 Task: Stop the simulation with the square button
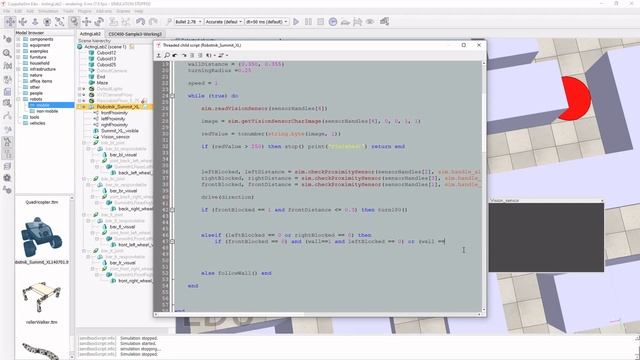tap(320, 22)
